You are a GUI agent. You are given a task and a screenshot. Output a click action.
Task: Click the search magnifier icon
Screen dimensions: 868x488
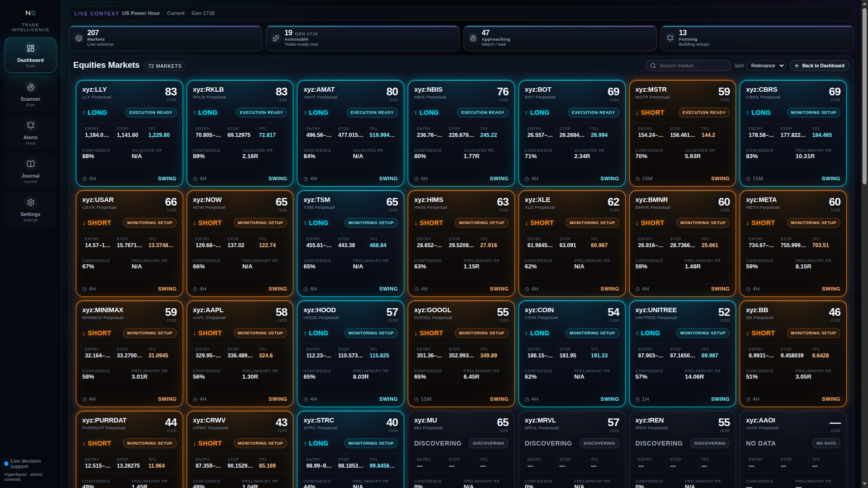[653, 66]
